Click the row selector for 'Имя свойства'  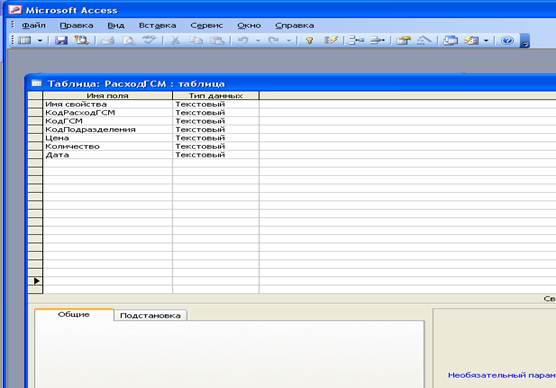[35, 104]
